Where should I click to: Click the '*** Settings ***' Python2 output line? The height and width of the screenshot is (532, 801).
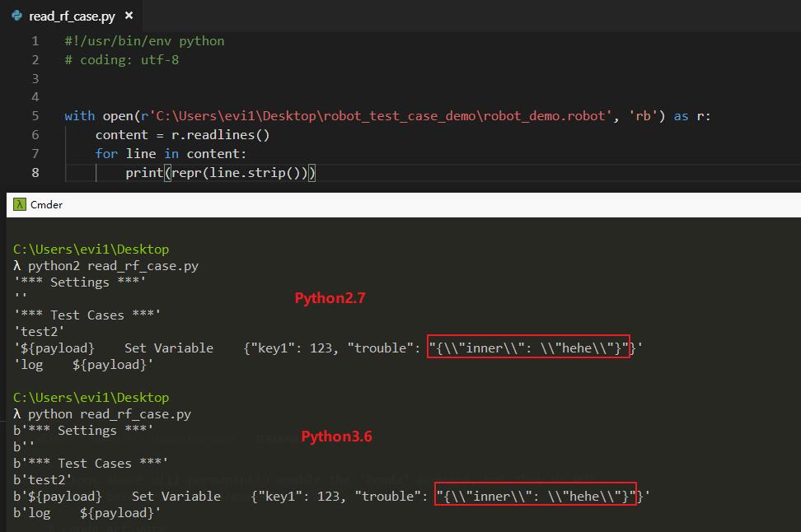coord(80,282)
